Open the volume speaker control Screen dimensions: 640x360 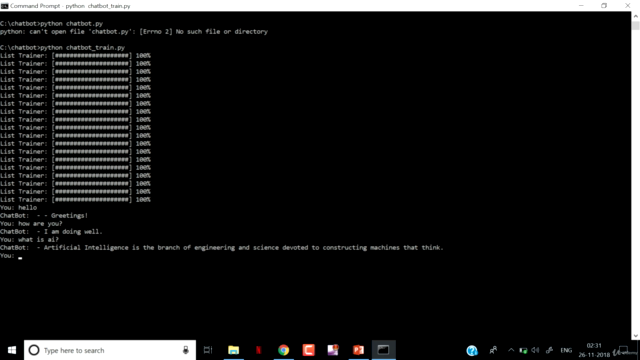click(536, 350)
